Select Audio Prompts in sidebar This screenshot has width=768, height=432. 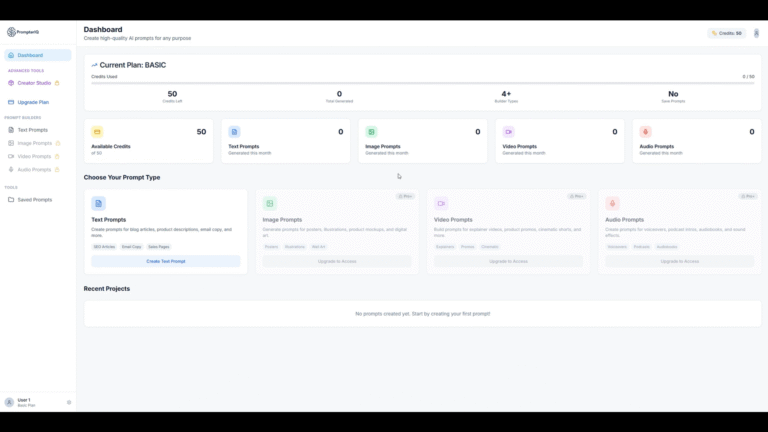34,169
